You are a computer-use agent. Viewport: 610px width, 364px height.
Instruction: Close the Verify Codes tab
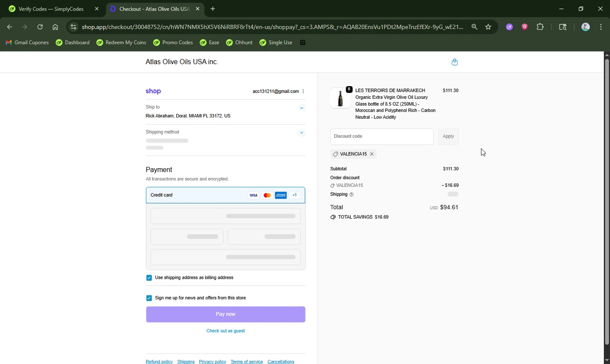click(97, 9)
